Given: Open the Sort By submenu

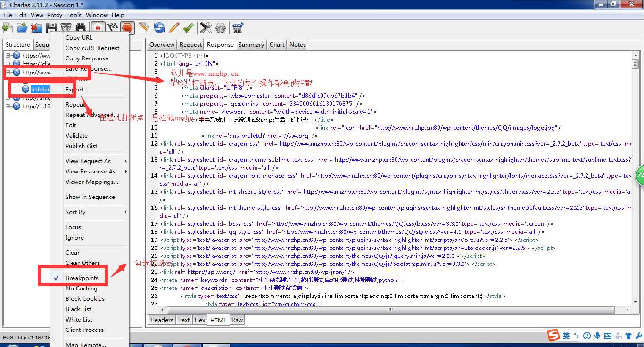Looking at the screenshot, I should [x=75, y=212].
